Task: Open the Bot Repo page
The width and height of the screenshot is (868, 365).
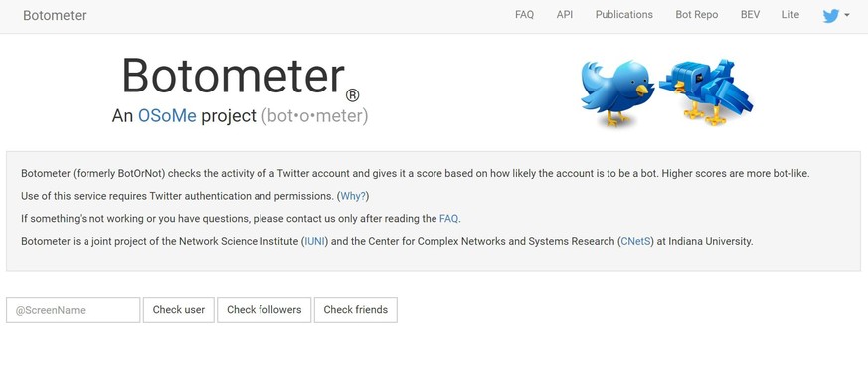Action: [696, 15]
